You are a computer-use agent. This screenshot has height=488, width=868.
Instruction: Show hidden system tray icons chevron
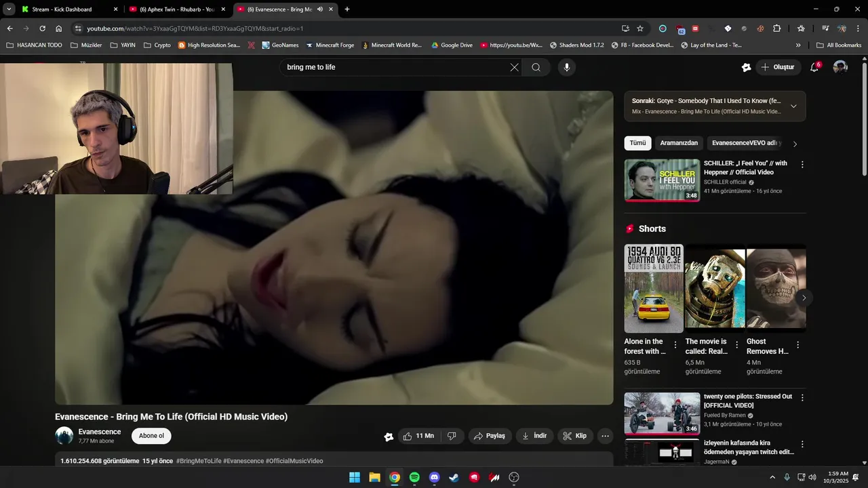coord(772,477)
